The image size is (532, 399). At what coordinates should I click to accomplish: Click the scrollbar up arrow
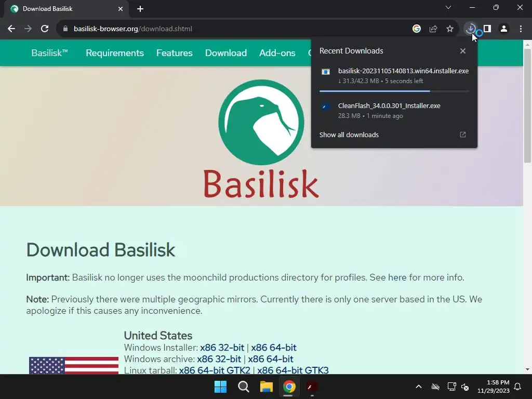(527, 44)
